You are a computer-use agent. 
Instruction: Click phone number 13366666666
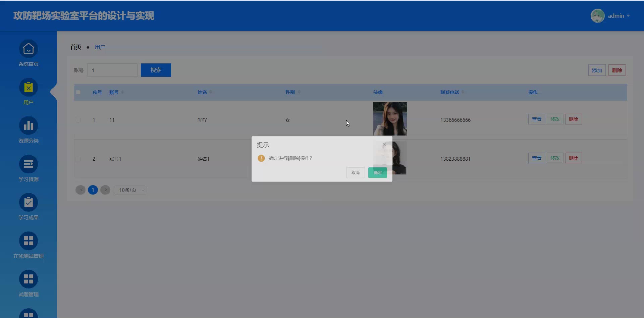tap(455, 120)
